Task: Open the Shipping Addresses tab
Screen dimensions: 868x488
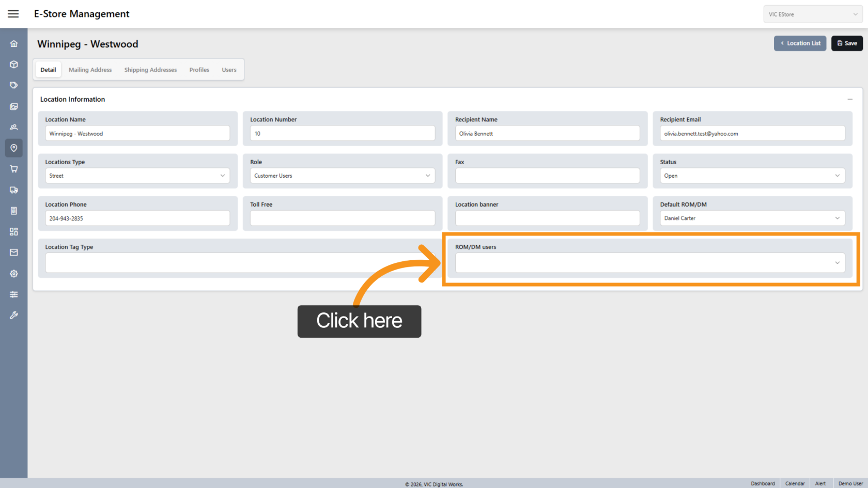Action: pos(150,70)
